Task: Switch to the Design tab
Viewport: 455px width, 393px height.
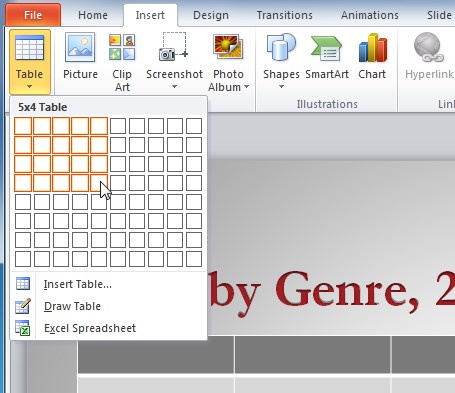Action: point(211,15)
